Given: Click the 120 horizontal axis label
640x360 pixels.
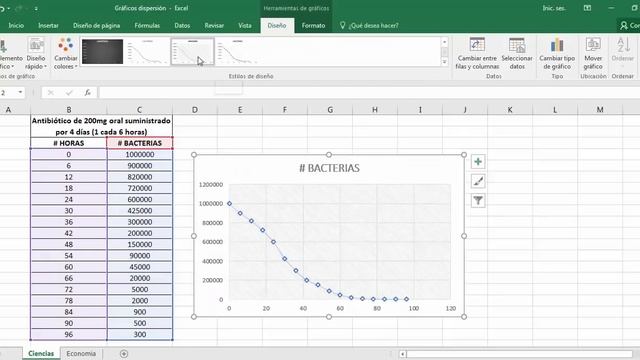Looking at the screenshot, I should pyautogui.click(x=451, y=309).
